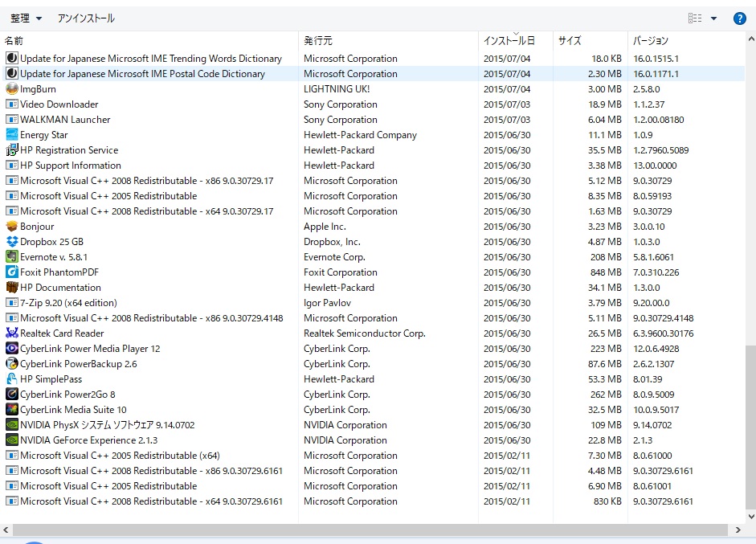Click the Foxit PhantomPDF icon

pyautogui.click(x=12, y=272)
